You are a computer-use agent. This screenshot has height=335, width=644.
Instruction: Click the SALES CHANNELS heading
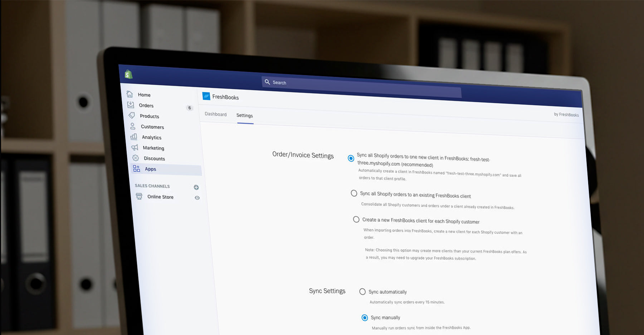point(152,186)
